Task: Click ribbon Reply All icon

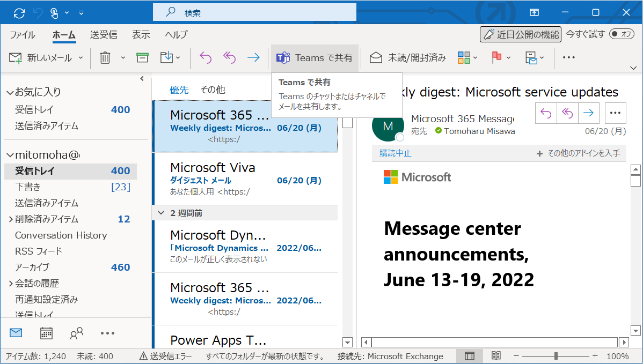Action: (229, 58)
